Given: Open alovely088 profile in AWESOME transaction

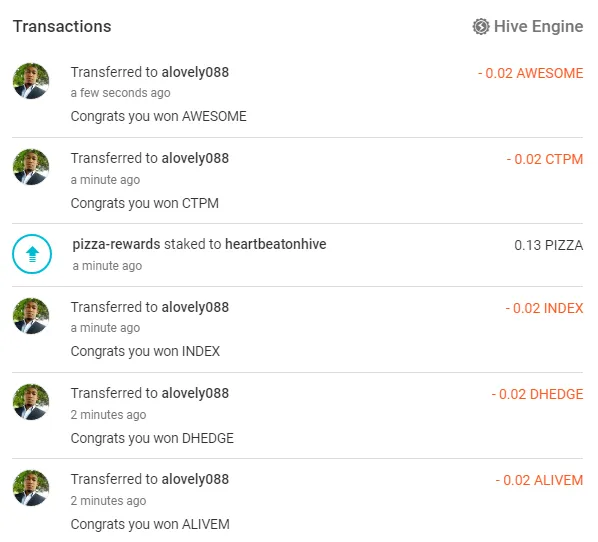Looking at the screenshot, I should pos(195,72).
